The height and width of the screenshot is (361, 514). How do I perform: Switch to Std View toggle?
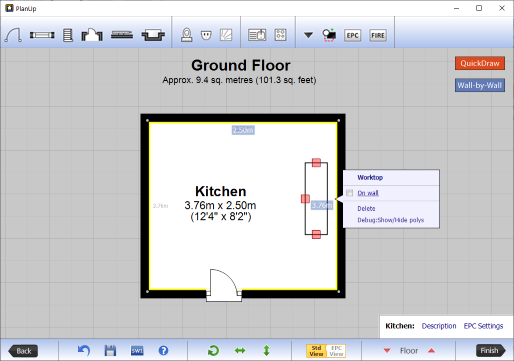[x=316, y=351]
